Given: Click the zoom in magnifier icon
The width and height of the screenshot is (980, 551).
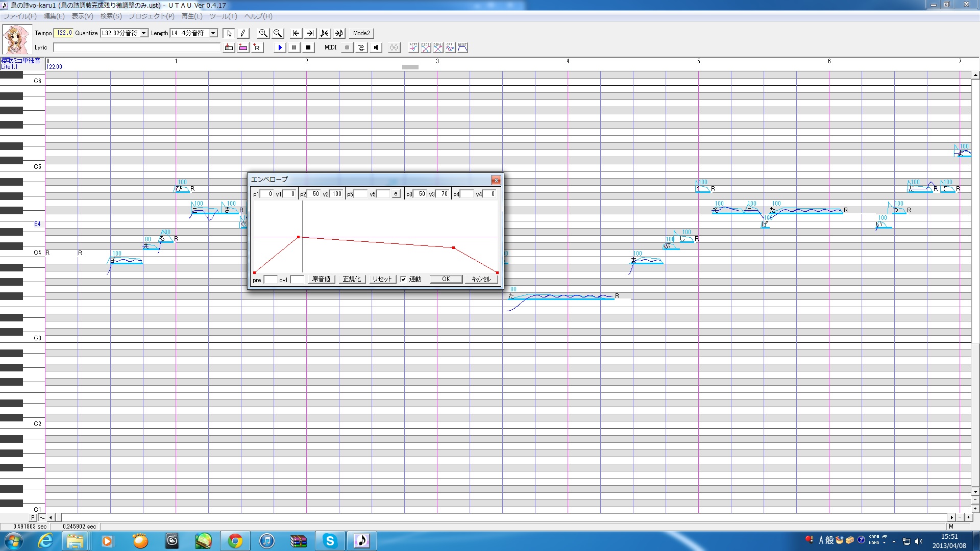Looking at the screenshot, I should pos(263,33).
